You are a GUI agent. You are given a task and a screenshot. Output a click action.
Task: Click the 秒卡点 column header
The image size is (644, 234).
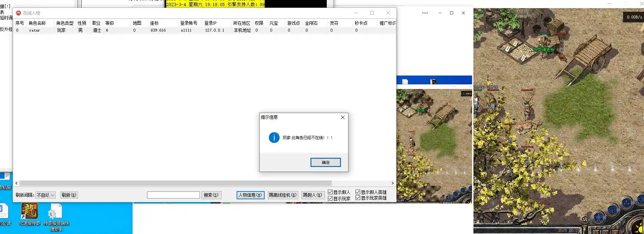[365, 23]
